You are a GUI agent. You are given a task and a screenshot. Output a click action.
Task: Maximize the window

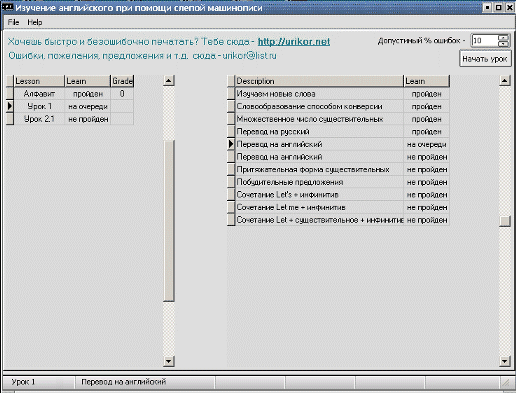(498, 7)
